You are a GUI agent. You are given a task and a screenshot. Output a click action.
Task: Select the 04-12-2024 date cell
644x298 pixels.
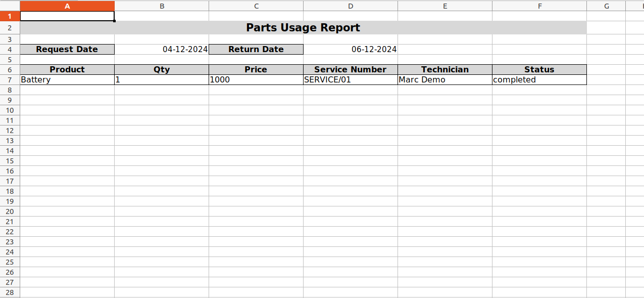coord(162,49)
